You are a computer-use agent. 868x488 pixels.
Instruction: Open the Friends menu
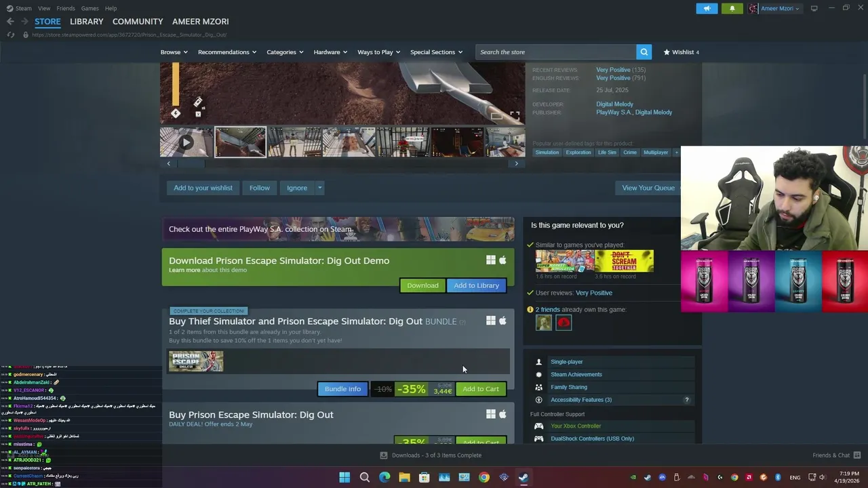coord(66,8)
